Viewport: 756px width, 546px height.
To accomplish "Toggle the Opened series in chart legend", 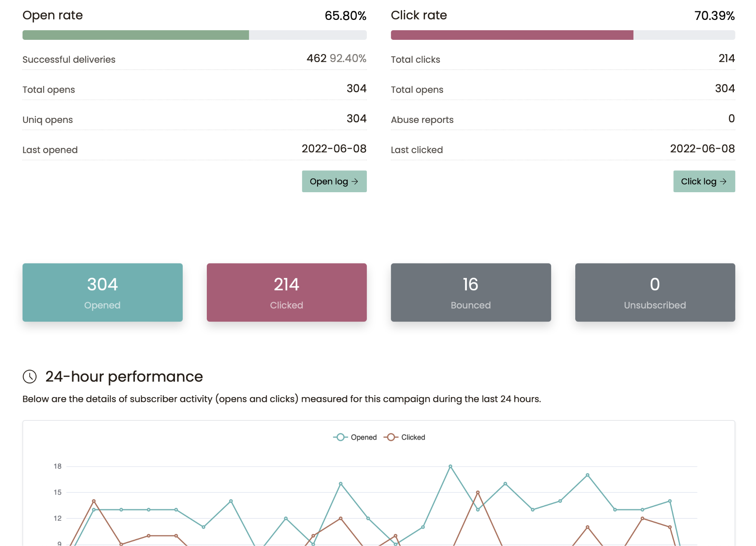I will [x=363, y=437].
